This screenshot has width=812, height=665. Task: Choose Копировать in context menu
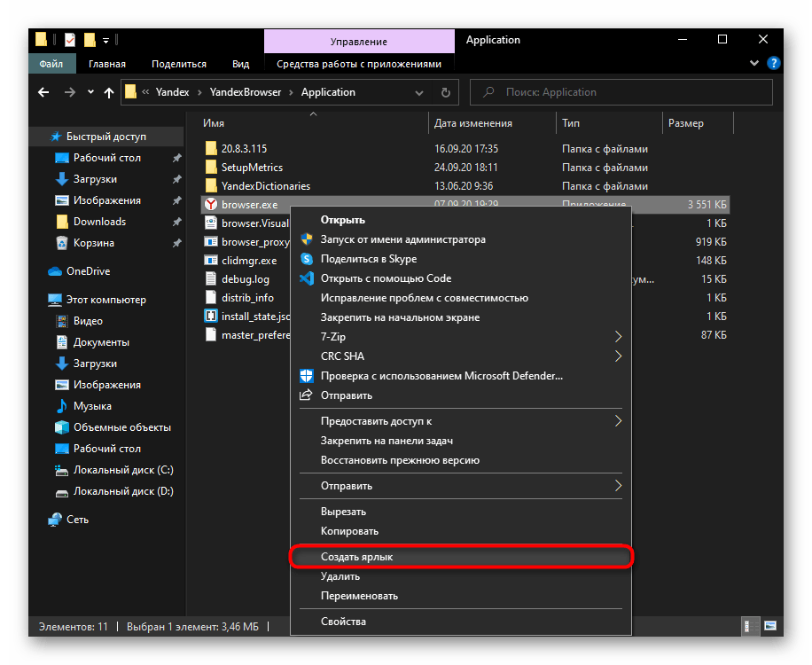[461, 531]
